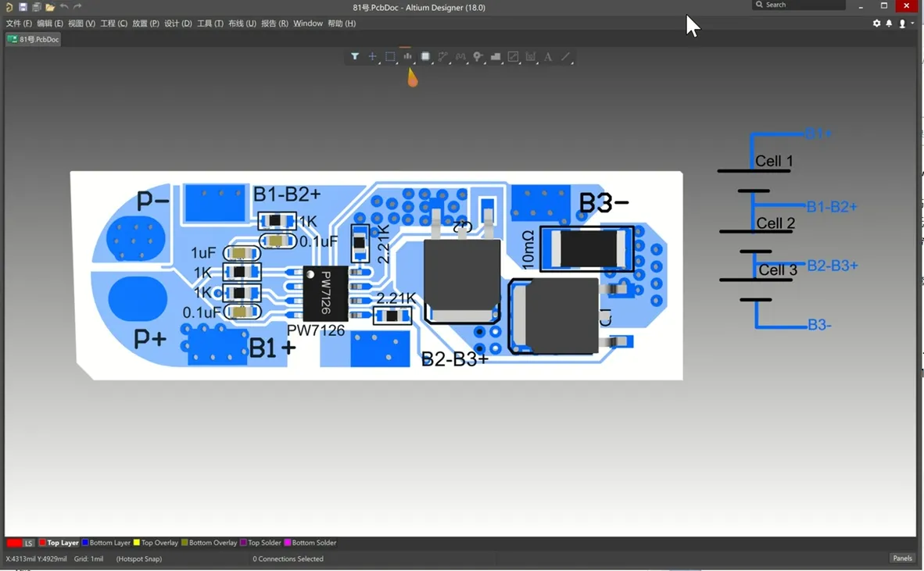The width and height of the screenshot is (924, 571).
Task: Pick the place region/keepout tool
Action: coord(513,56)
